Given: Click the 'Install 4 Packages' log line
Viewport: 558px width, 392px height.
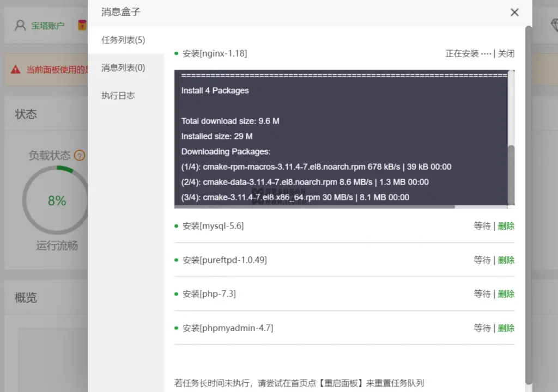Looking at the screenshot, I should [215, 90].
